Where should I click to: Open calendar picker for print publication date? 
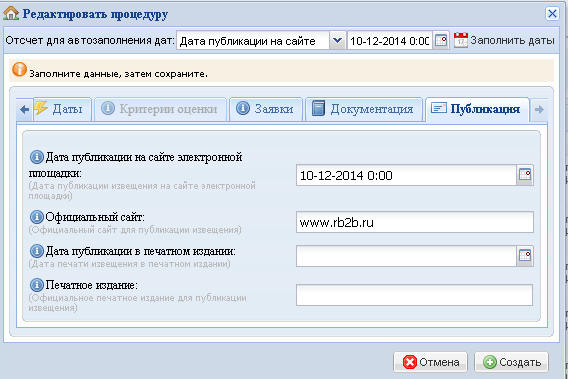click(x=525, y=256)
